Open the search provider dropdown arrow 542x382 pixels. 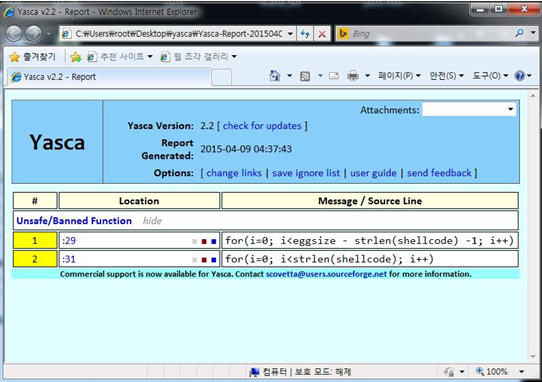(533, 33)
